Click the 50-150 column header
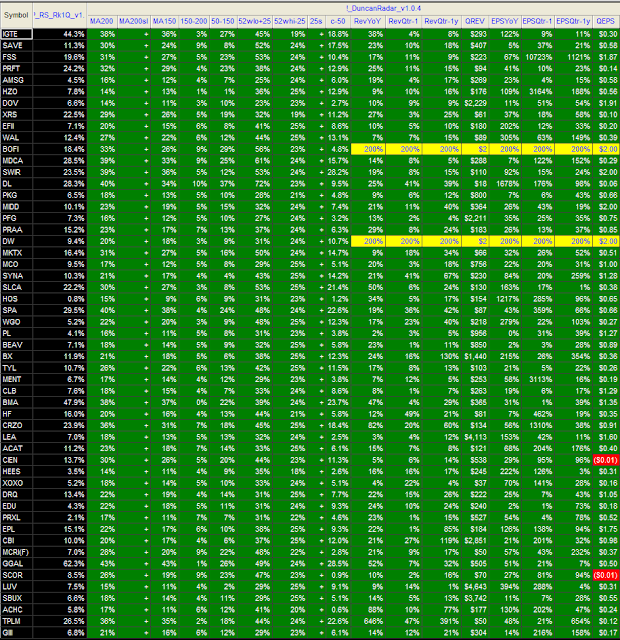This screenshot has height=640, width=620. click(223, 22)
